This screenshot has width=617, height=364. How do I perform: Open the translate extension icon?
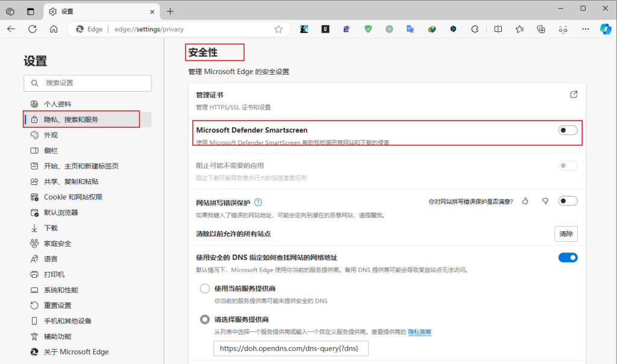(410, 29)
